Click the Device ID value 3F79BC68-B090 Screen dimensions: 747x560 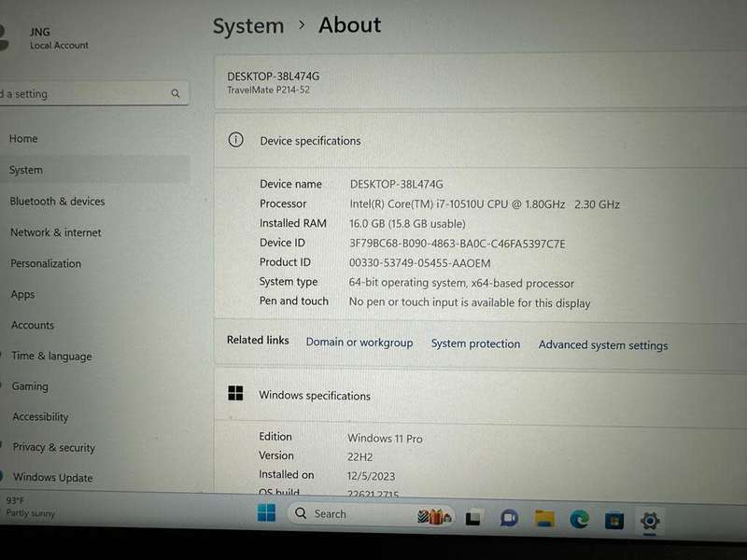458,244
